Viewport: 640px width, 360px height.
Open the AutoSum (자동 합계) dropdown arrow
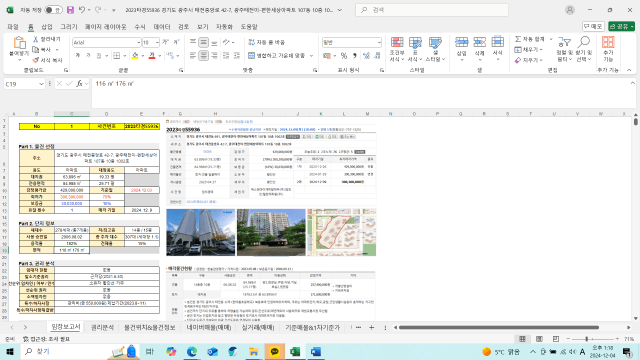click(x=551, y=39)
